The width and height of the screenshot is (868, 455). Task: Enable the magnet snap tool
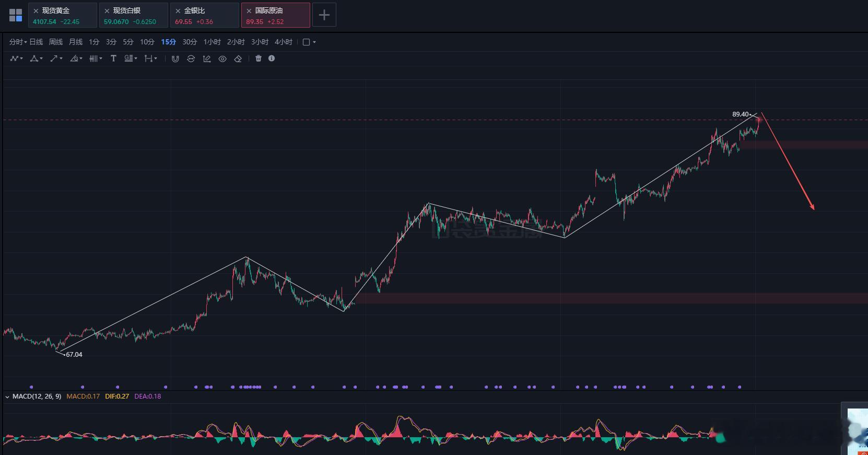pos(175,59)
